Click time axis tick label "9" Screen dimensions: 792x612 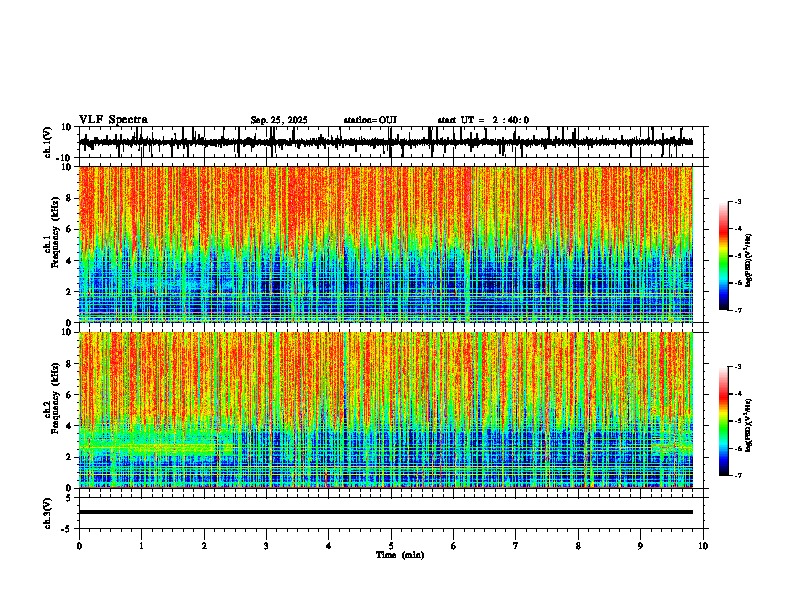[640, 546]
